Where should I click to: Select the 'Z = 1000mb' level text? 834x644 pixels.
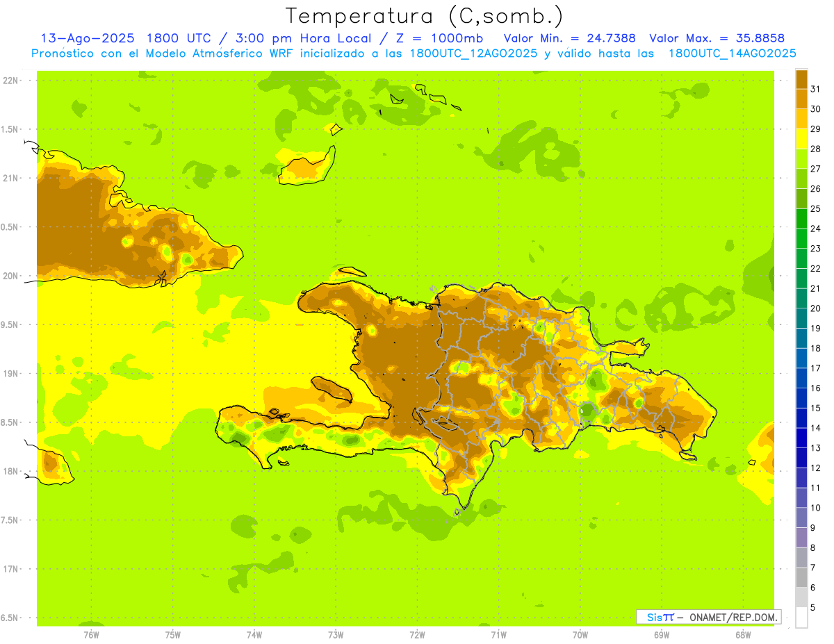[x=441, y=38]
